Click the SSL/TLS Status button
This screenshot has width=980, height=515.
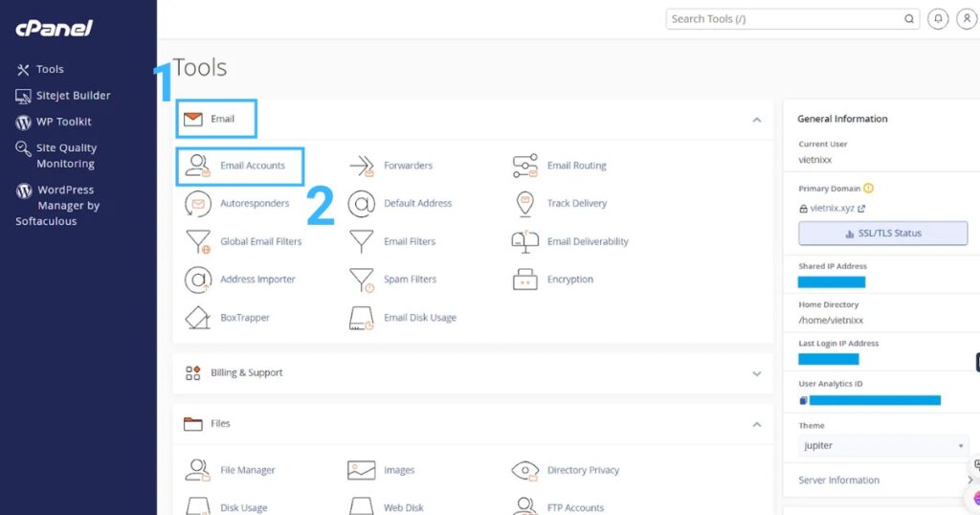882,234
